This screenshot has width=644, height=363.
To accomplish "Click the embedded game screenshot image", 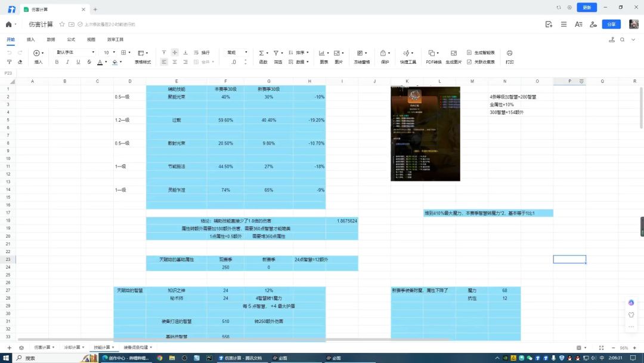I will 425,133.
